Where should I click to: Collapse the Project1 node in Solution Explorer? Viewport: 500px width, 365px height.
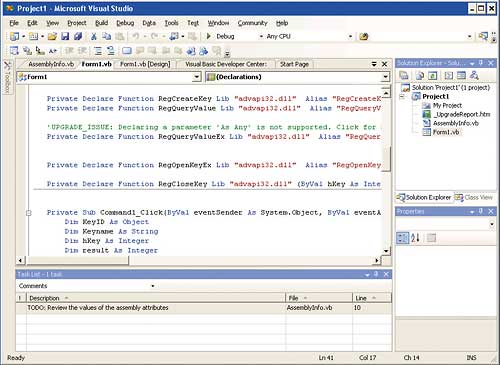coord(402,97)
